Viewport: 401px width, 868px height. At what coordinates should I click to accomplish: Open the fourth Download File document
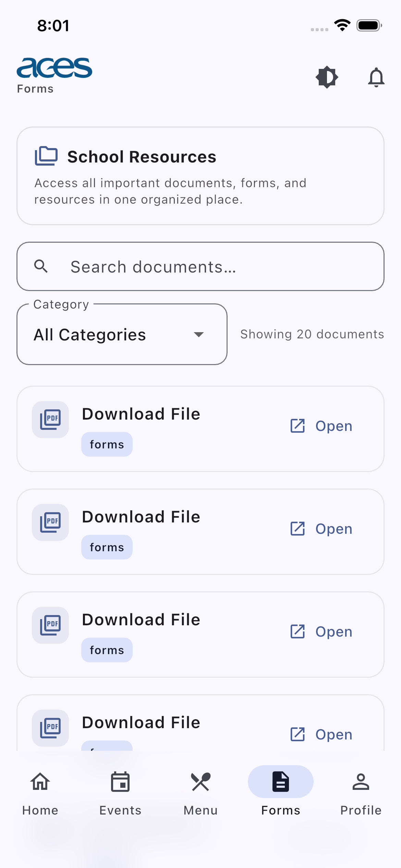(x=321, y=734)
